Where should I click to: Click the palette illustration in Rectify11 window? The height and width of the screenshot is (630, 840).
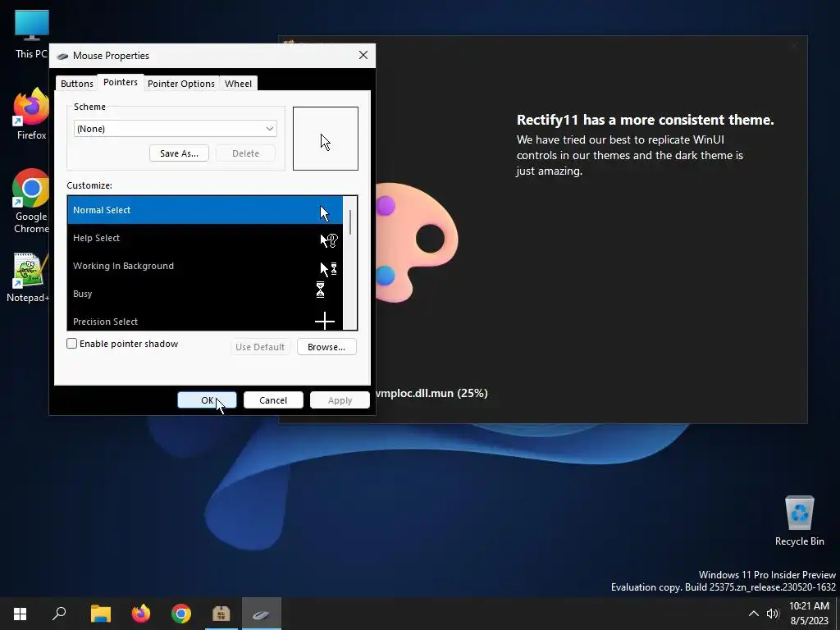tap(416, 242)
